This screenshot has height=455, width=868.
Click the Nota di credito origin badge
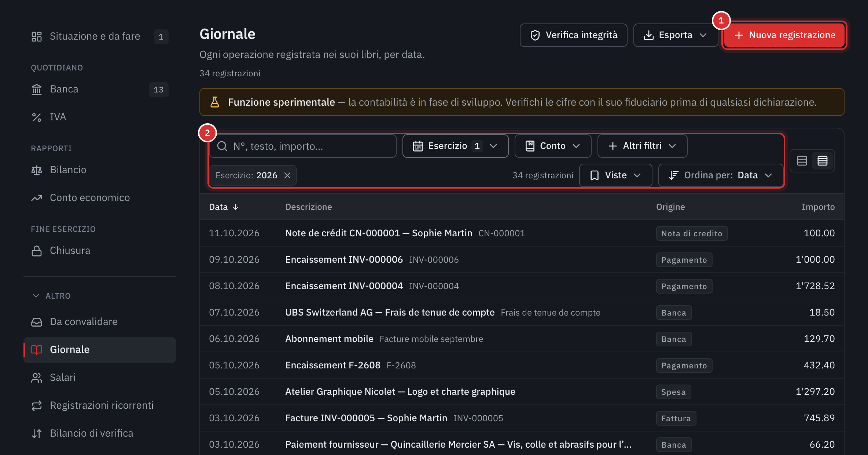[692, 233]
